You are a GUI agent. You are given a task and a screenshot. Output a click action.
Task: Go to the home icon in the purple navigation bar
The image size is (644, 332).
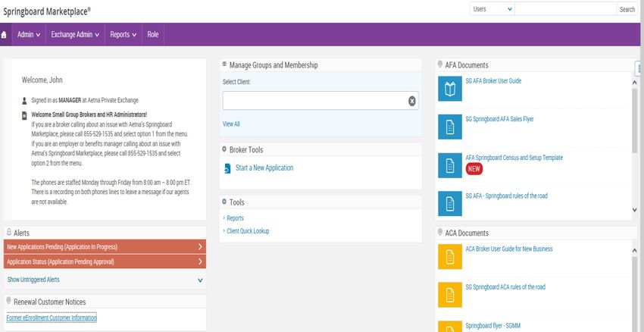pos(4,35)
